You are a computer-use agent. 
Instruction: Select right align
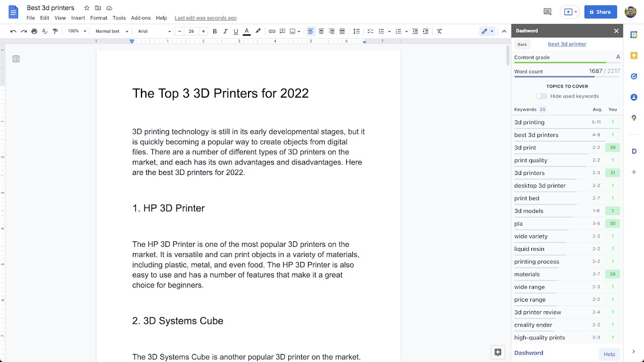click(x=332, y=31)
